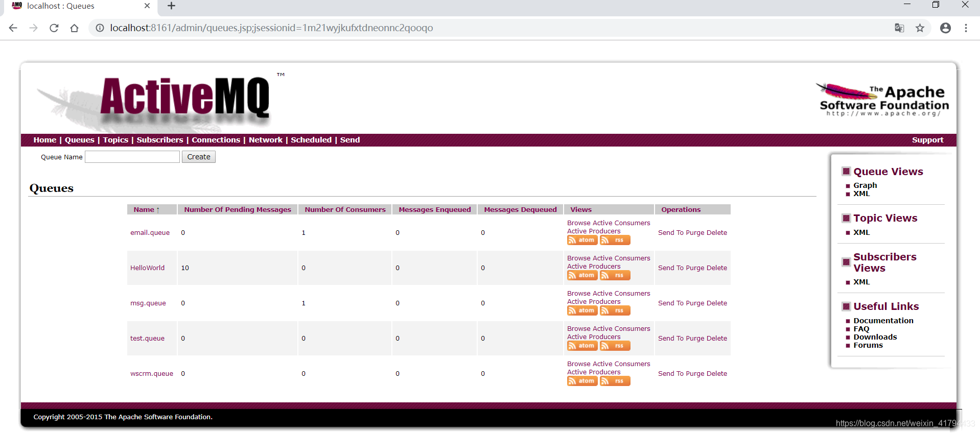Open rss feed for test.queue
980x433 pixels.
click(615, 346)
